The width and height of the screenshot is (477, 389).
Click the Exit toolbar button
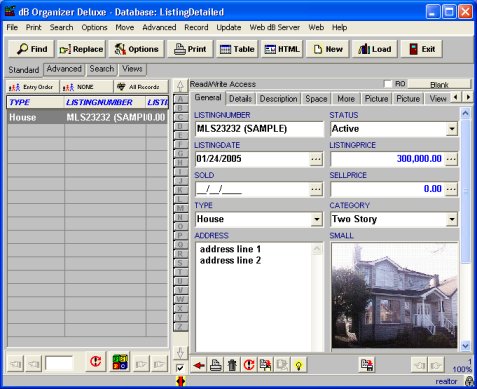[x=422, y=49]
